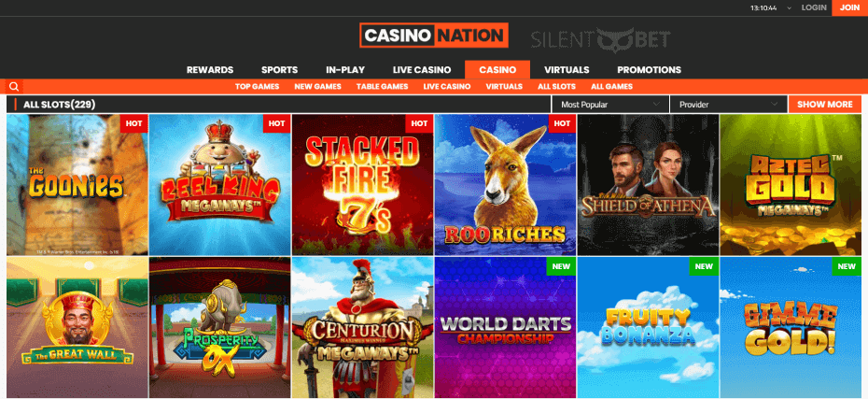Open the time dropdown arrow beside the clock
This screenshot has width=868, height=399.
(789, 7)
